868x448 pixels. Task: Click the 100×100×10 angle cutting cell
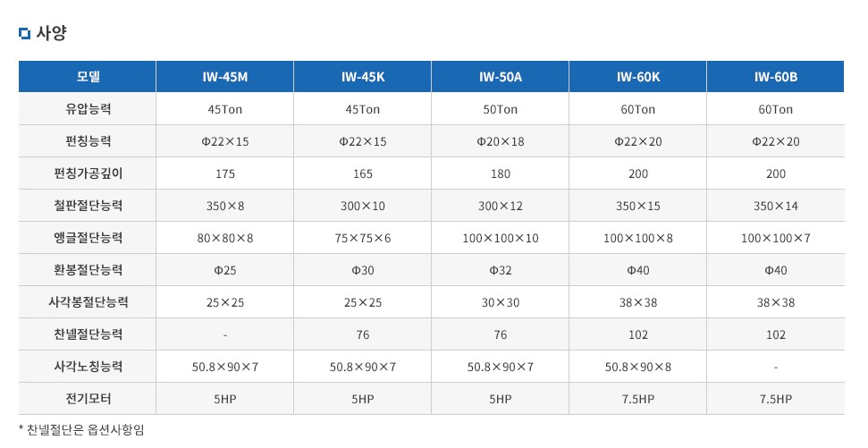pyautogui.click(x=501, y=239)
